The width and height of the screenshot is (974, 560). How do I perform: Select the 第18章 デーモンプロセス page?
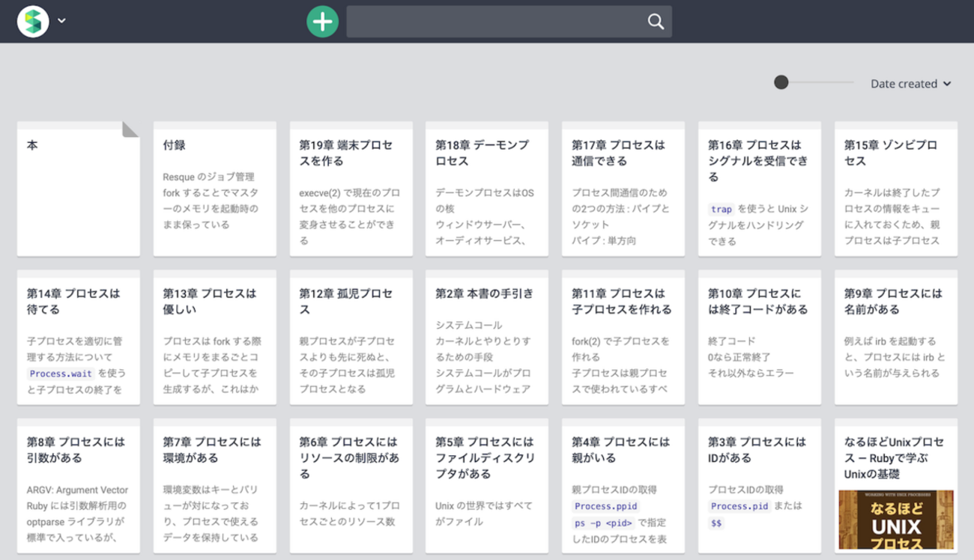(487, 189)
